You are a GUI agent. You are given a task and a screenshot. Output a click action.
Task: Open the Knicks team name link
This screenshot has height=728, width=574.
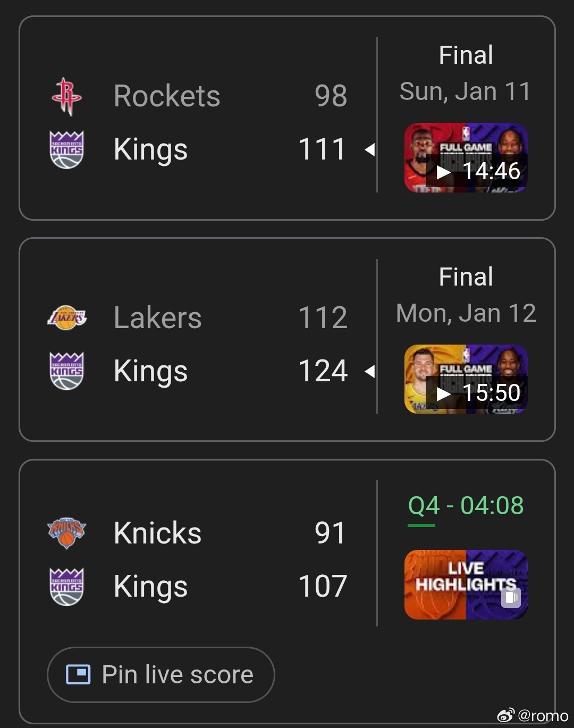tap(158, 533)
